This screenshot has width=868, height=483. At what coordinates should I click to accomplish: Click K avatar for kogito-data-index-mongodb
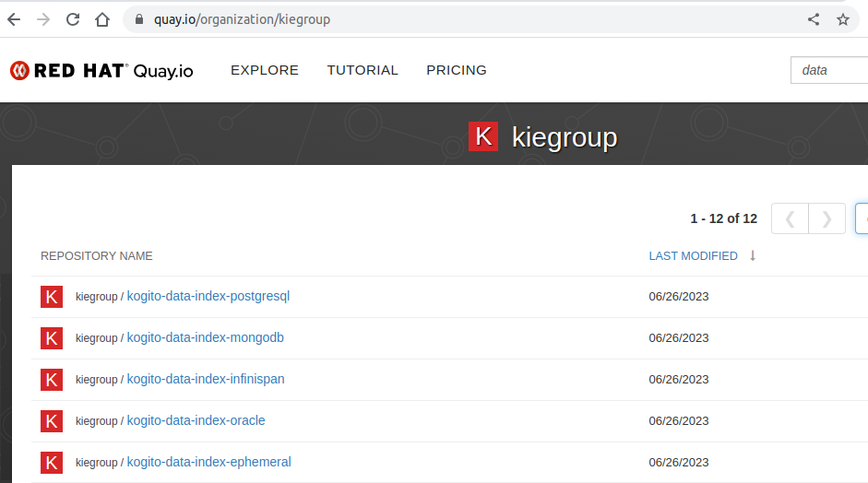[52, 338]
